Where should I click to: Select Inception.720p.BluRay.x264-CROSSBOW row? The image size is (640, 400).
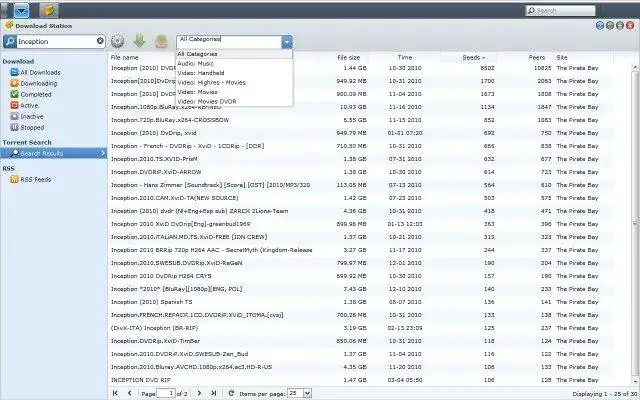pyautogui.click(x=361, y=120)
